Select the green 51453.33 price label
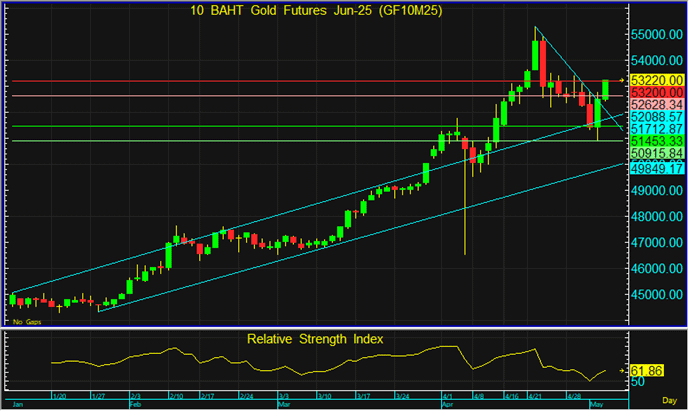Viewport: 689px width, 411px height. coord(656,143)
